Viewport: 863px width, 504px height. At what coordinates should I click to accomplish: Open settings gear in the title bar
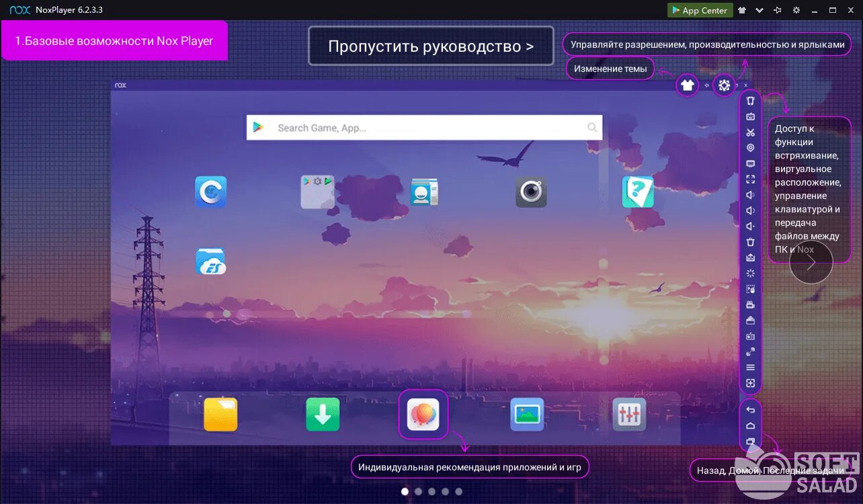[x=796, y=10]
